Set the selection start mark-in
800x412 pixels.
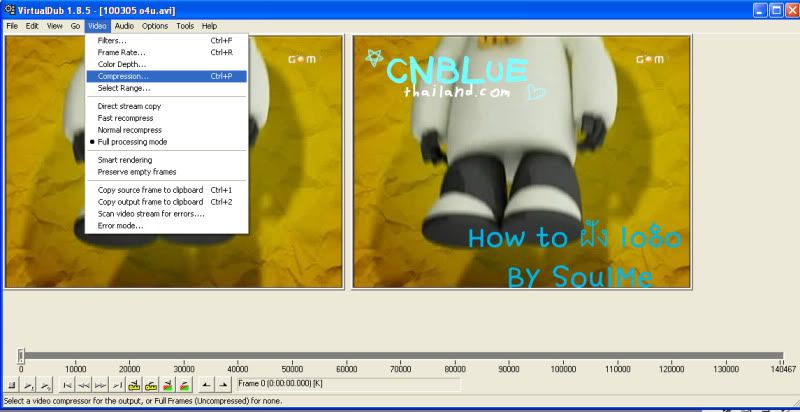point(206,385)
